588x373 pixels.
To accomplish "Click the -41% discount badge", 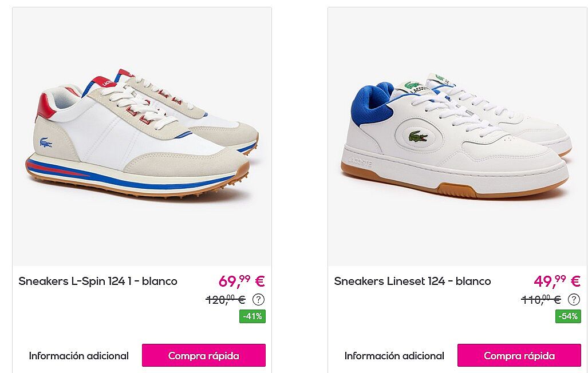I will [x=252, y=316].
